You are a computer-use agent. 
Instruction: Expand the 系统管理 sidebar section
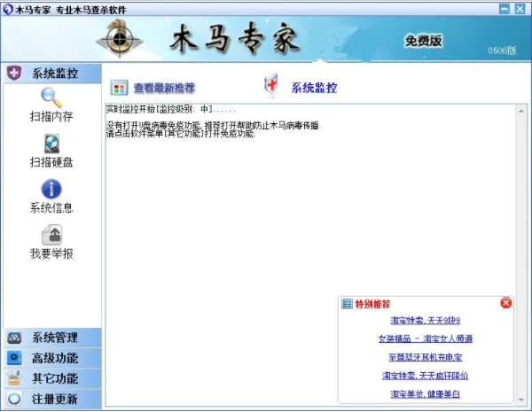click(52, 338)
